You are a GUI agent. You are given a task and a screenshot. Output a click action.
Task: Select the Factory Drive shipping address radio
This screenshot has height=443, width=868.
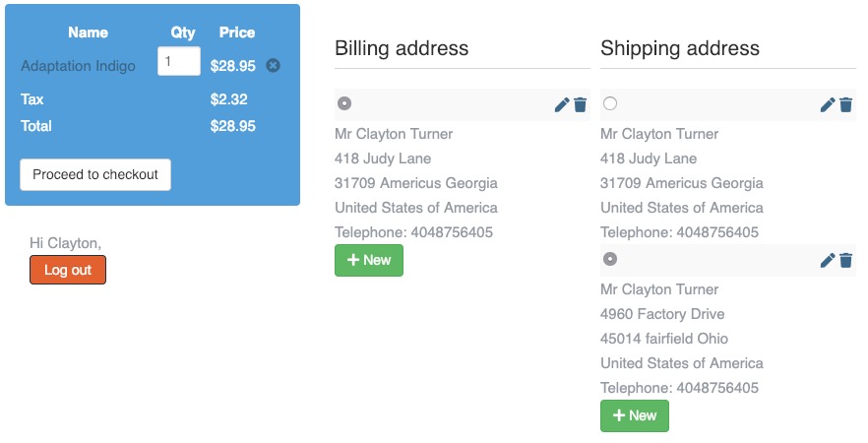[610, 259]
